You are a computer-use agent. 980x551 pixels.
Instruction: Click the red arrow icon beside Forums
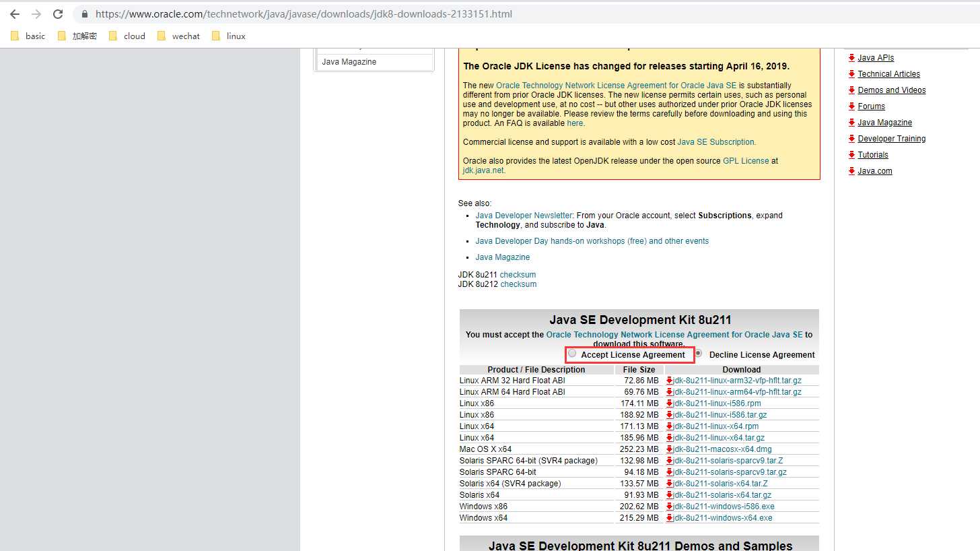coord(851,106)
